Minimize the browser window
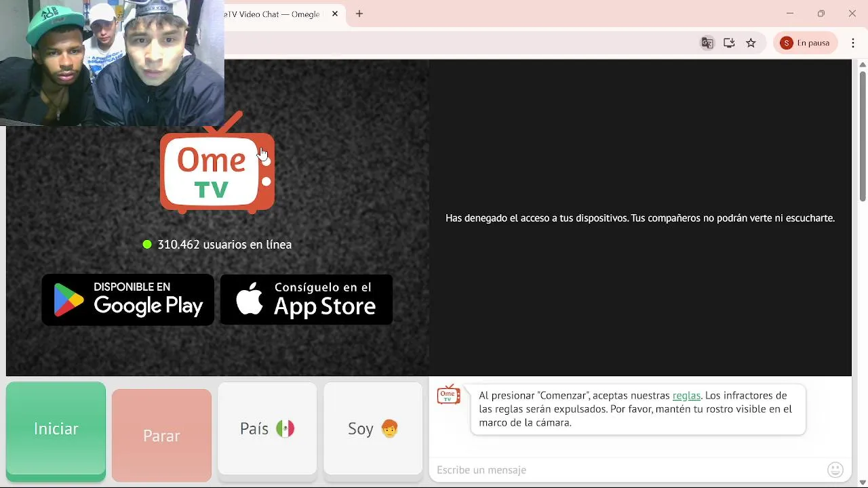The image size is (868, 488). [790, 14]
